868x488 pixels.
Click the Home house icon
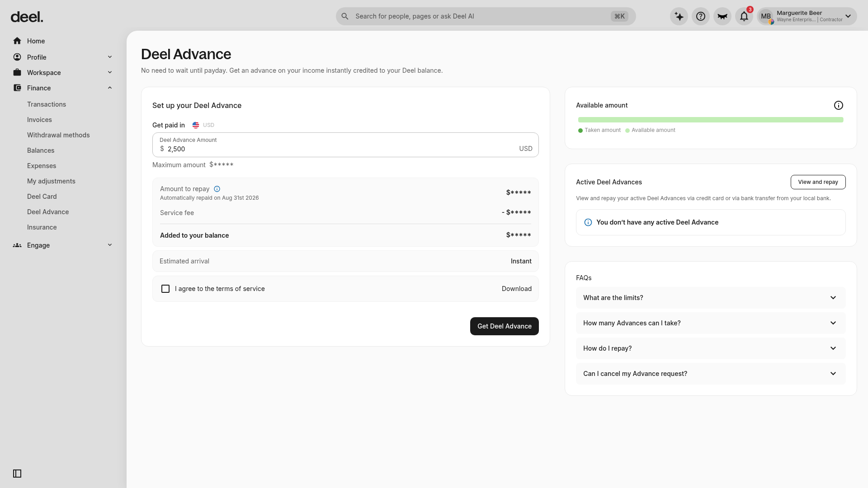click(x=17, y=41)
